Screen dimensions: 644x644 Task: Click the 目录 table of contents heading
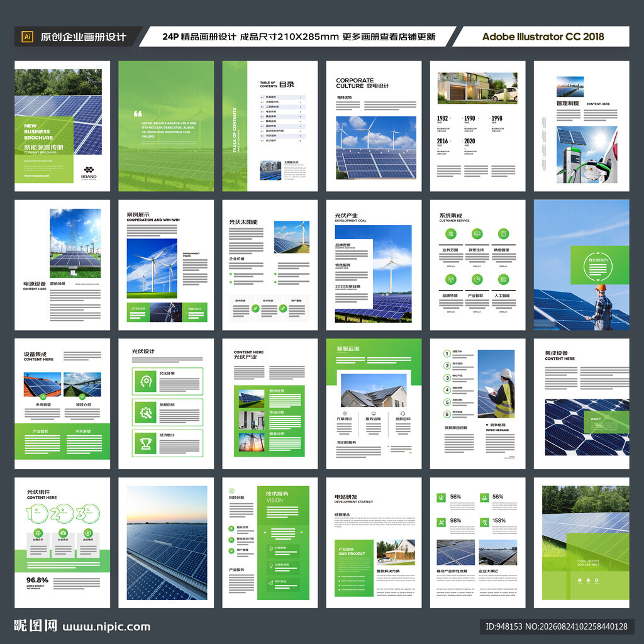point(287,84)
